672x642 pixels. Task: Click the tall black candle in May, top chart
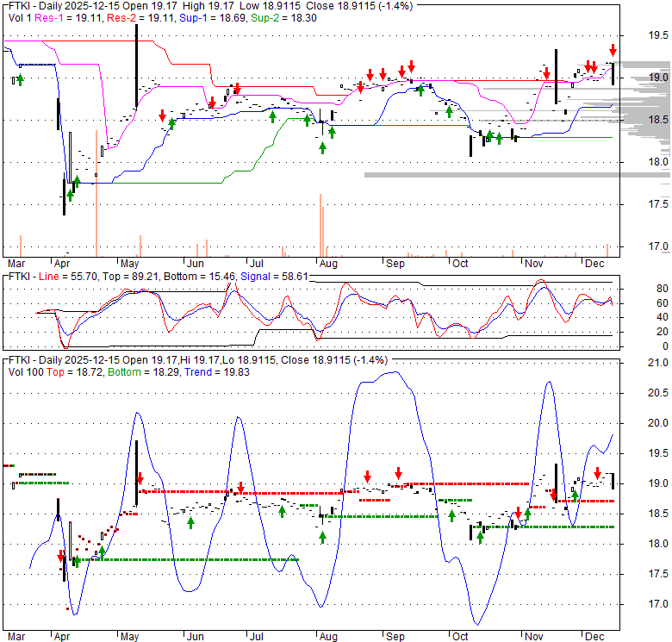point(136,73)
